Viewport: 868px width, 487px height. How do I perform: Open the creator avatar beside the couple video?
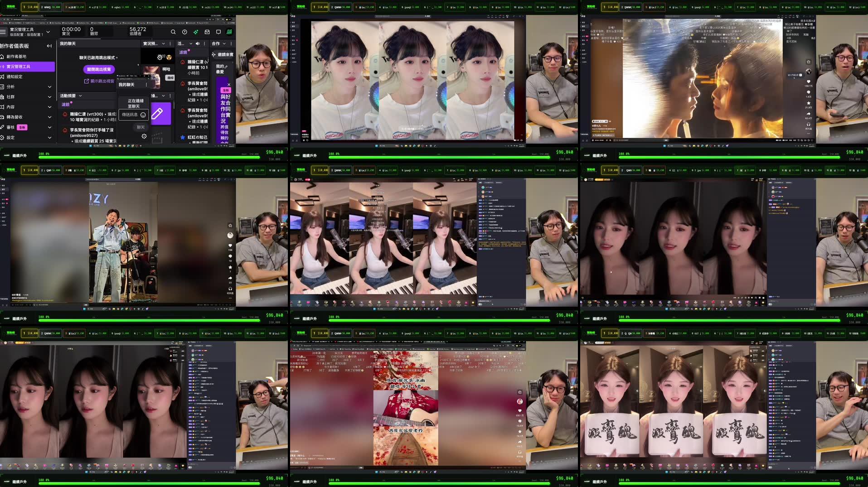coord(808,71)
